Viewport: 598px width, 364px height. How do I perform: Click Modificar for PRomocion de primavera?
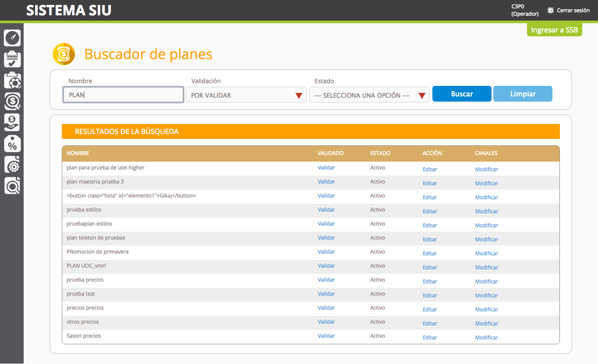487,254
